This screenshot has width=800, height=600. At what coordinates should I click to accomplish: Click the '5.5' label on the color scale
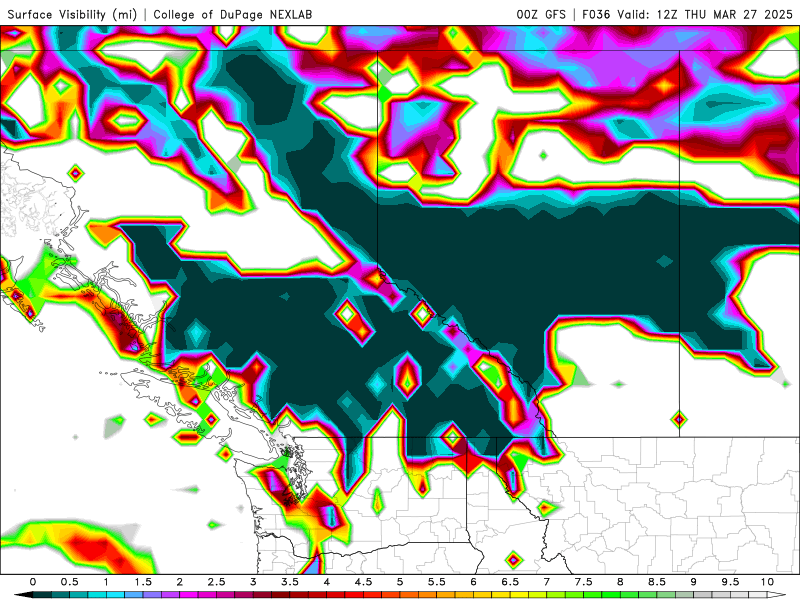click(x=437, y=582)
